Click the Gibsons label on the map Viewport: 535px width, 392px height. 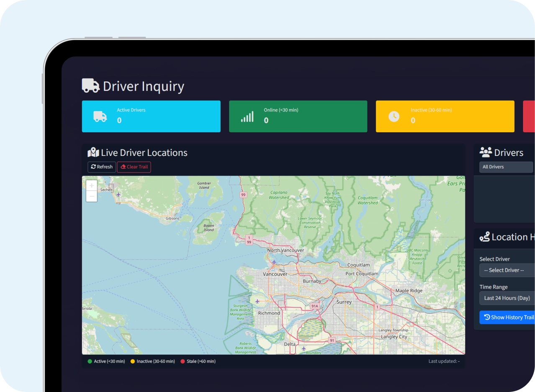172,218
